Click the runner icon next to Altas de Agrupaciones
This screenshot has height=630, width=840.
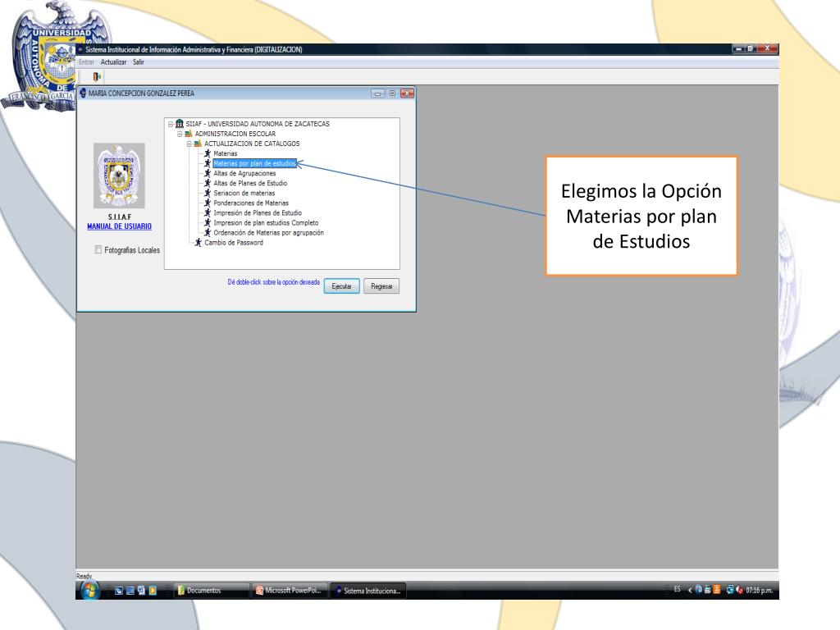click(x=208, y=174)
